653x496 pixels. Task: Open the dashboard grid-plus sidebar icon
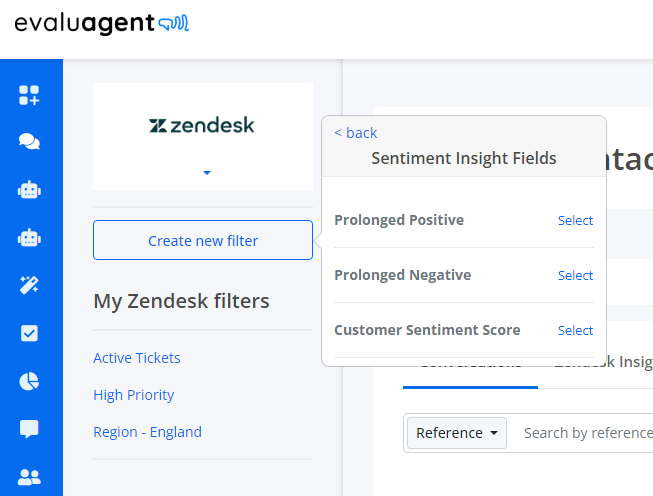(29, 95)
